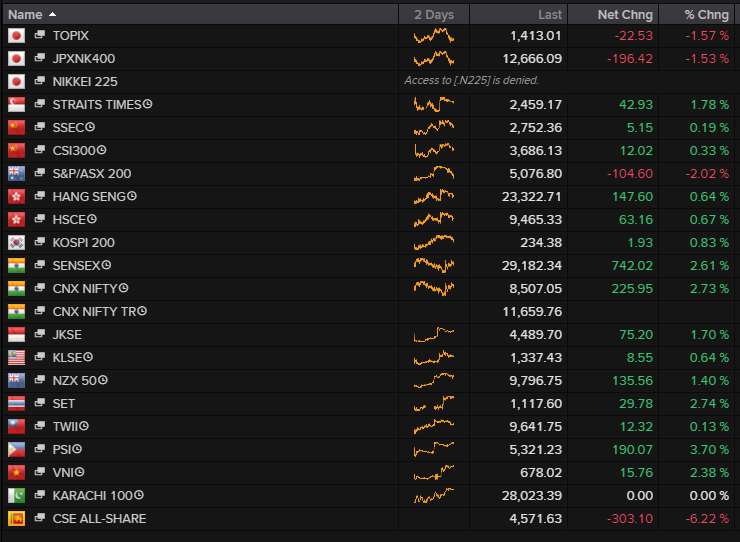Select the NIKKEI 225 index name

tap(85, 82)
